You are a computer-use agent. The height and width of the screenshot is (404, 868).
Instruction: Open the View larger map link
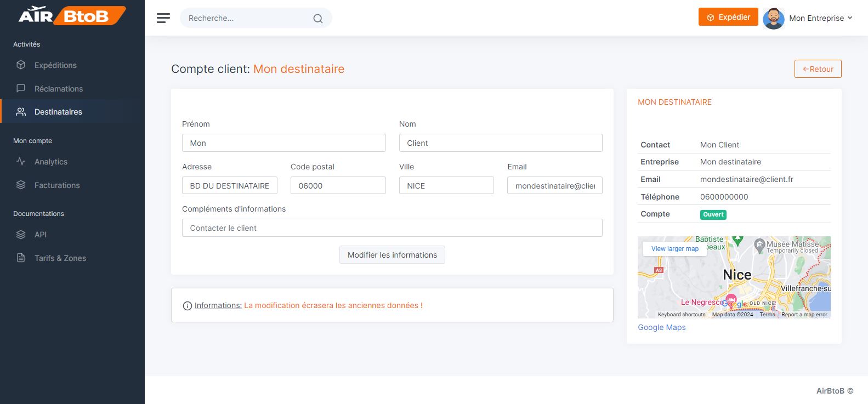(x=674, y=249)
